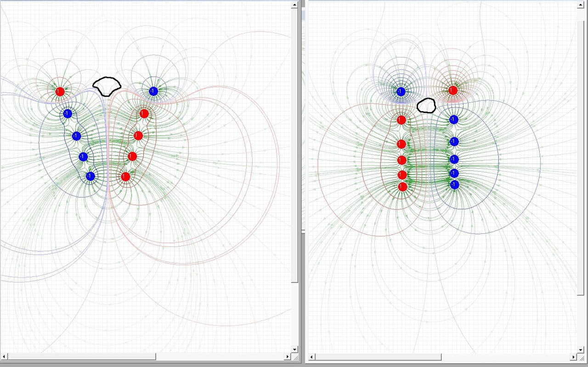Image resolution: width=588 pixels, height=367 pixels.
Task: Click right window's horizontal scrollbar right arrow
Action: point(573,357)
